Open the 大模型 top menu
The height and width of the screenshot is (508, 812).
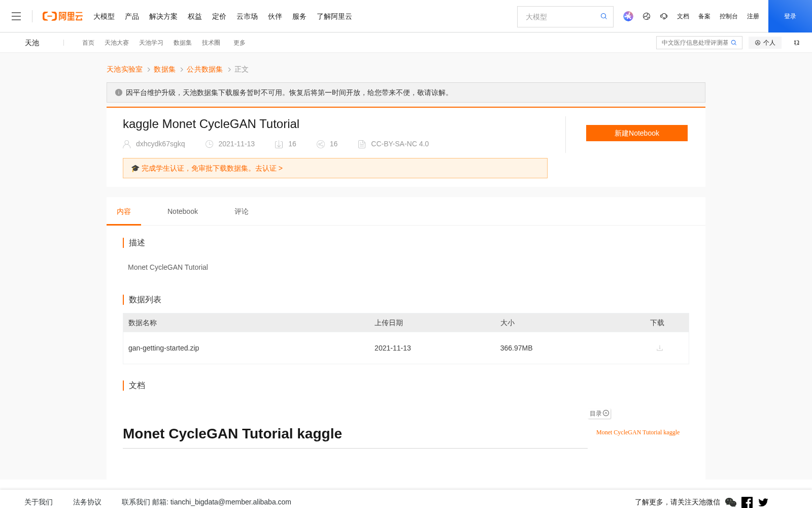pyautogui.click(x=104, y=16)
